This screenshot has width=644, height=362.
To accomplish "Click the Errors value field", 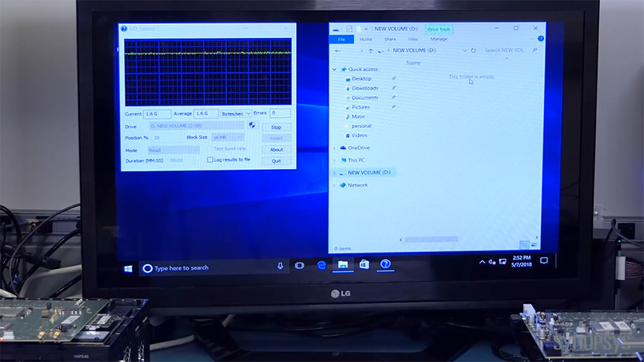I will 280,112.
